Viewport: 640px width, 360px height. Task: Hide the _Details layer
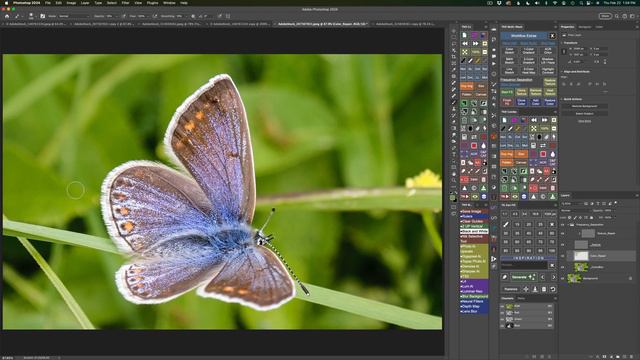(562, 245)
